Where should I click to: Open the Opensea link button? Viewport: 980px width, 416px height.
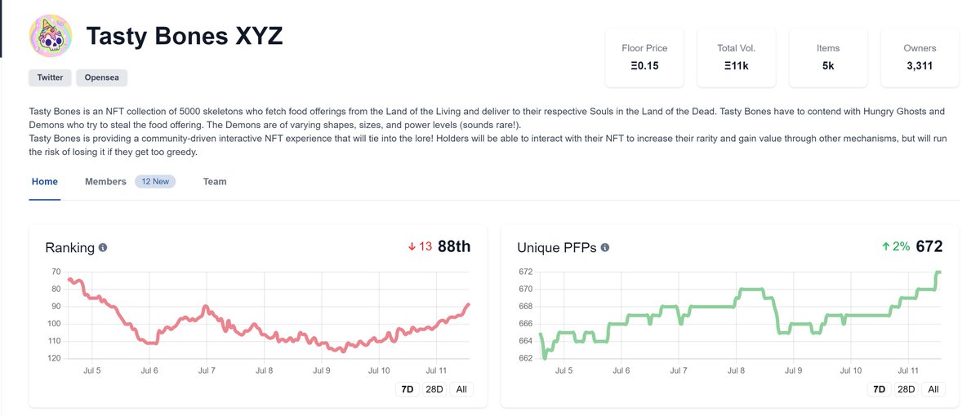tap(102, 77)
